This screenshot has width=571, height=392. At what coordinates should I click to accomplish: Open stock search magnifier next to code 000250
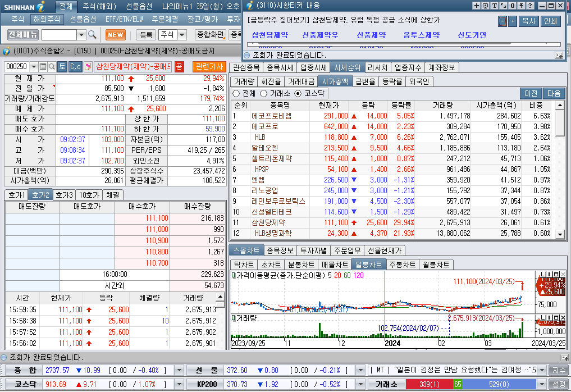tap(52, 67)
